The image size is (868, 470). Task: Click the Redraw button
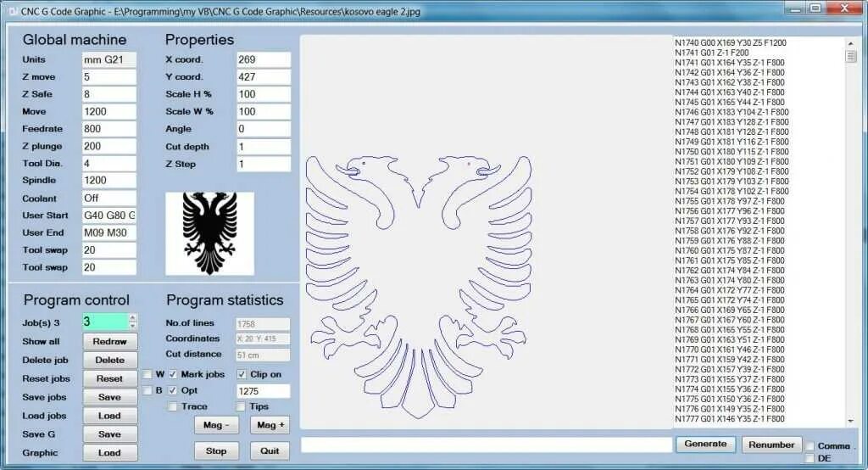pos(109,341)
